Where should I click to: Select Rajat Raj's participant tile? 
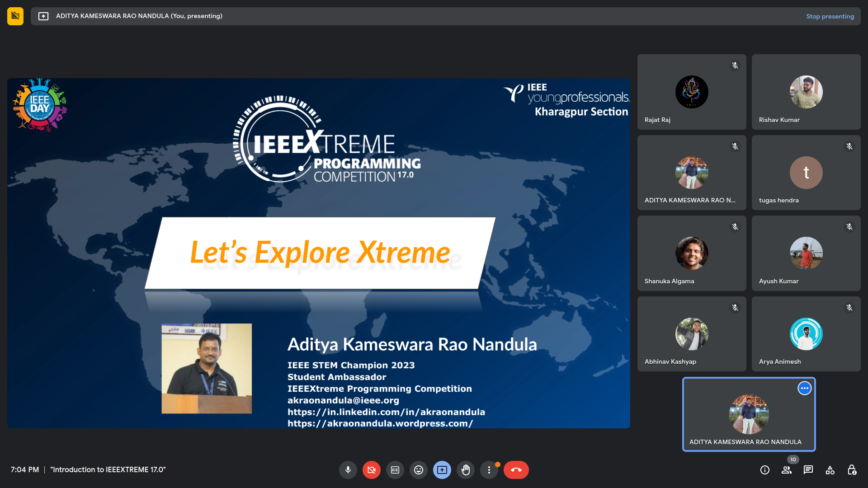click(x=692, y=92)
